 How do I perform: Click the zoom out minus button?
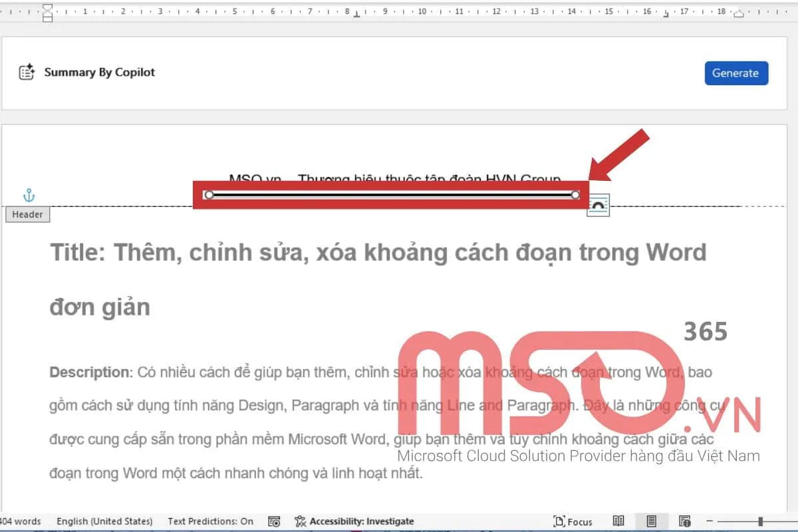[x=710, y=521]
